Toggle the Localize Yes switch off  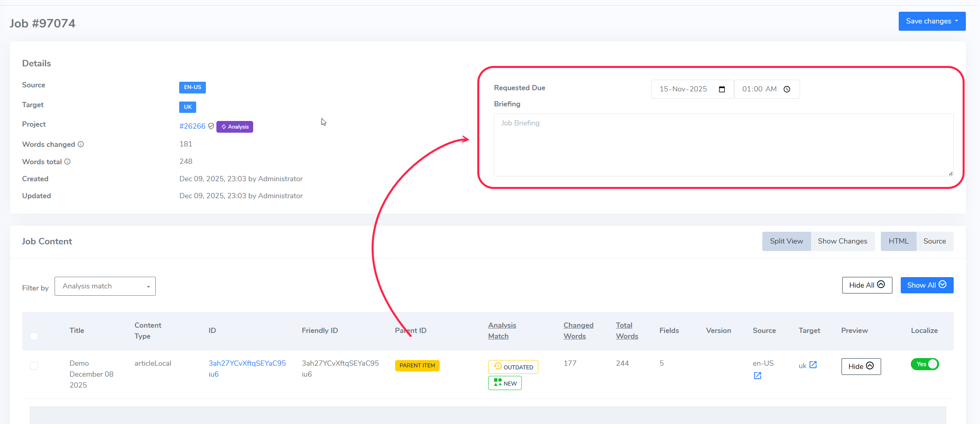925,364
